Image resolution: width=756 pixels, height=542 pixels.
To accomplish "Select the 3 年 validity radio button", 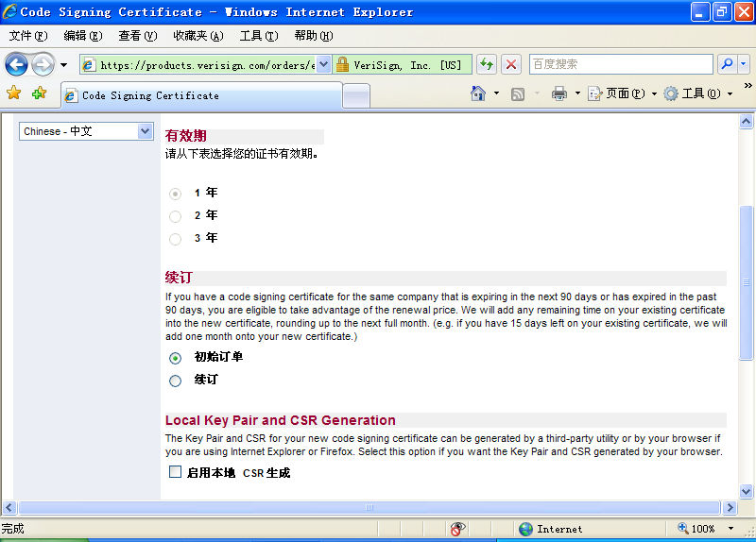I will tap(175, 239).
